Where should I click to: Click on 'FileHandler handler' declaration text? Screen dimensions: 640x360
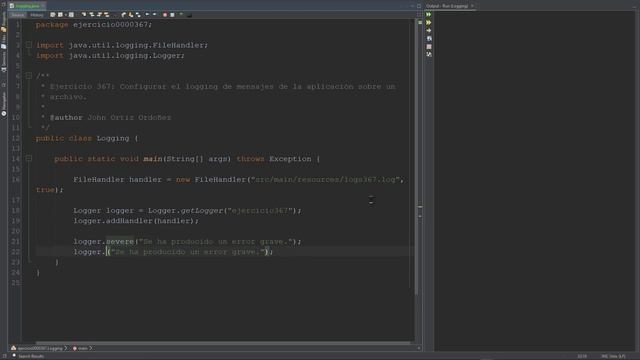click(118, 180)
